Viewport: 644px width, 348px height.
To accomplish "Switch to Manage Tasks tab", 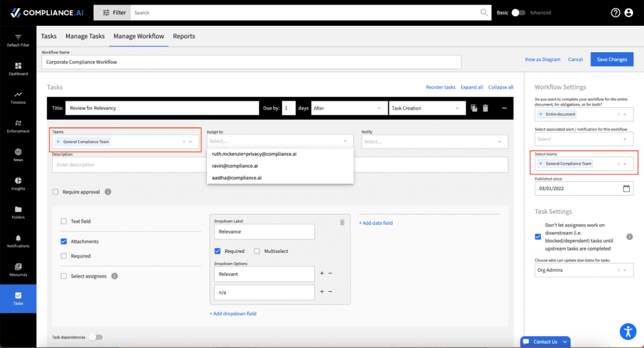I will pos(85,36).
